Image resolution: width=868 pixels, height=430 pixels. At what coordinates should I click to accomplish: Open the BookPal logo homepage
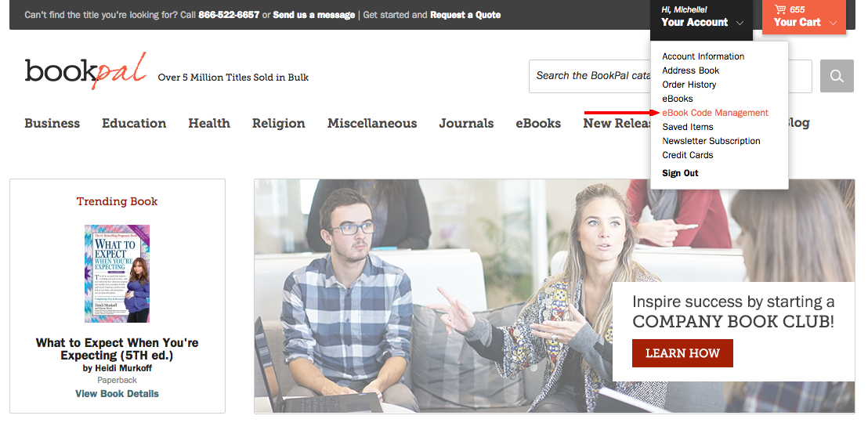[86, 70]
